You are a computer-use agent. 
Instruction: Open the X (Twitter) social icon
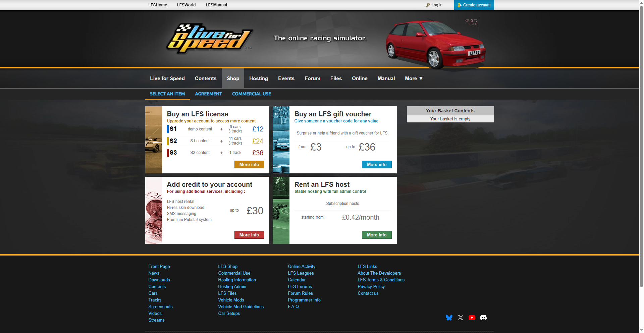(x=461, y=318)
